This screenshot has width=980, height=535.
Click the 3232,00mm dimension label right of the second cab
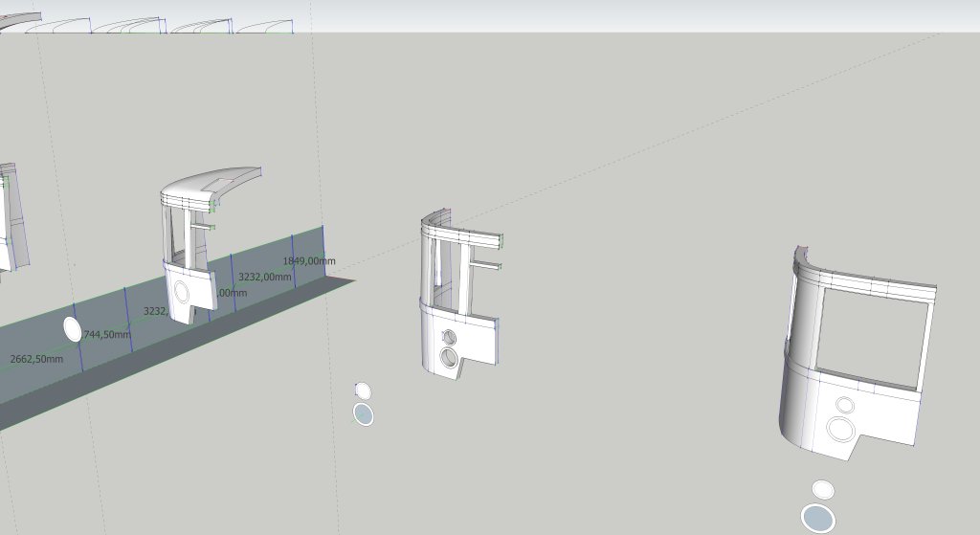point(264,277)
